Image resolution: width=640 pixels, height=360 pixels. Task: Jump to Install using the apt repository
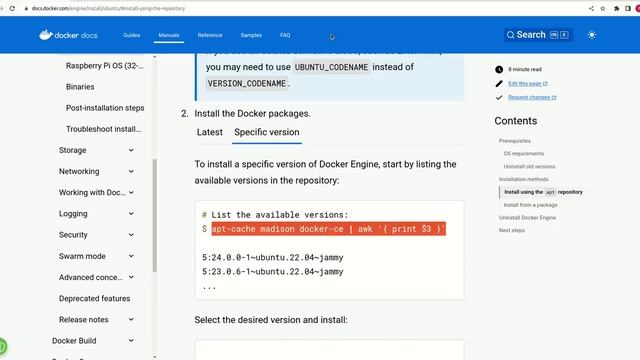[543, 192]
